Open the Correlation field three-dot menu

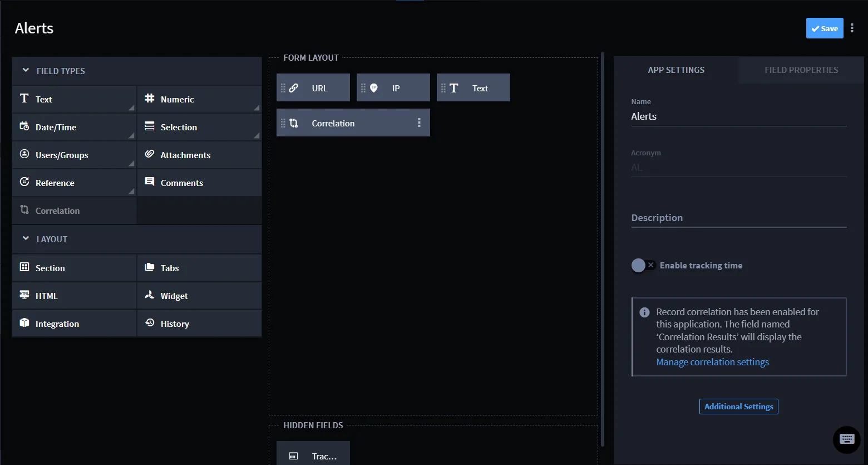[x=419, y=123]
